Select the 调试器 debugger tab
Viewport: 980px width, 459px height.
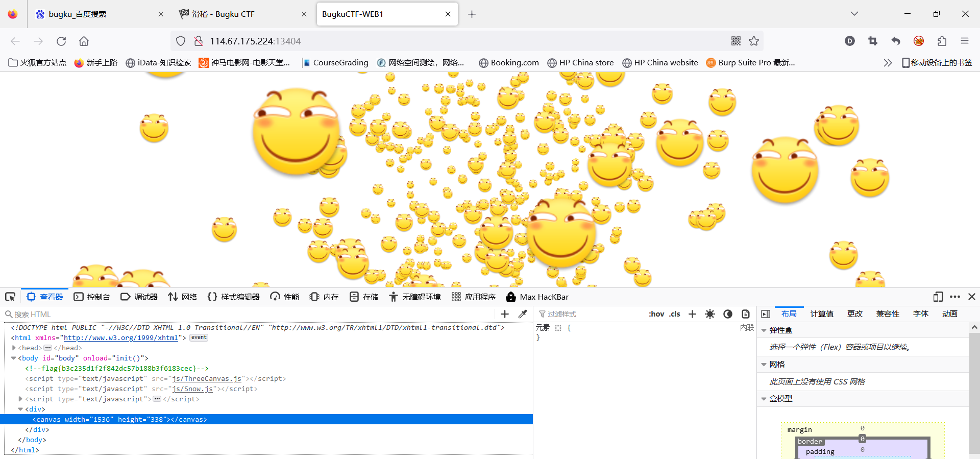(139, 297)
